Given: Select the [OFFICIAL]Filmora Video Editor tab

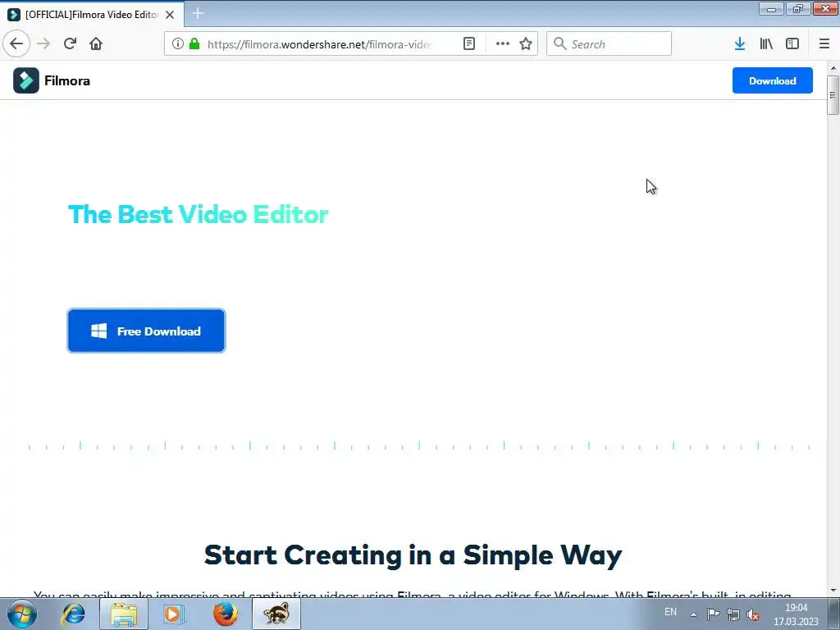Looking at the screenshot, I should tap(91, 15).
